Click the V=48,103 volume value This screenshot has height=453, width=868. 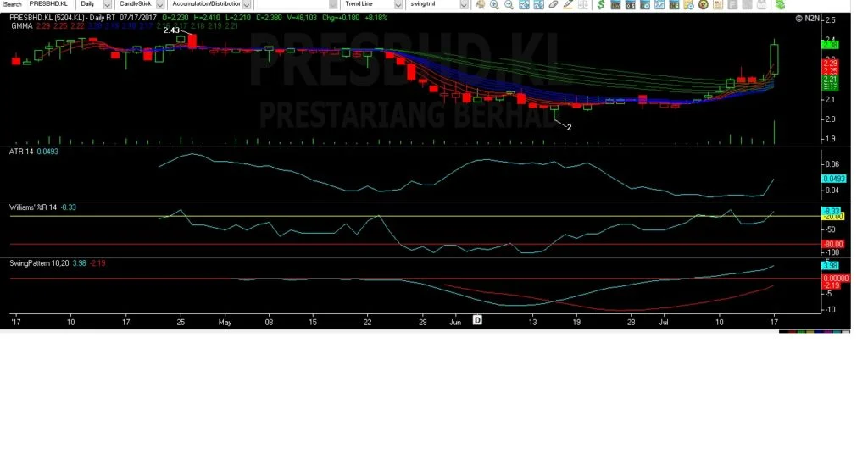pyautogui.click(x=302, y=18)
